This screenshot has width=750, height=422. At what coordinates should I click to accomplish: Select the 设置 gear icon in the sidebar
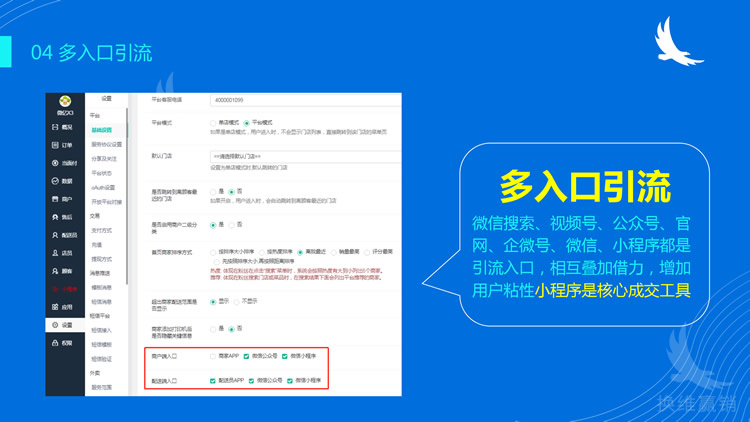point(55,325)
